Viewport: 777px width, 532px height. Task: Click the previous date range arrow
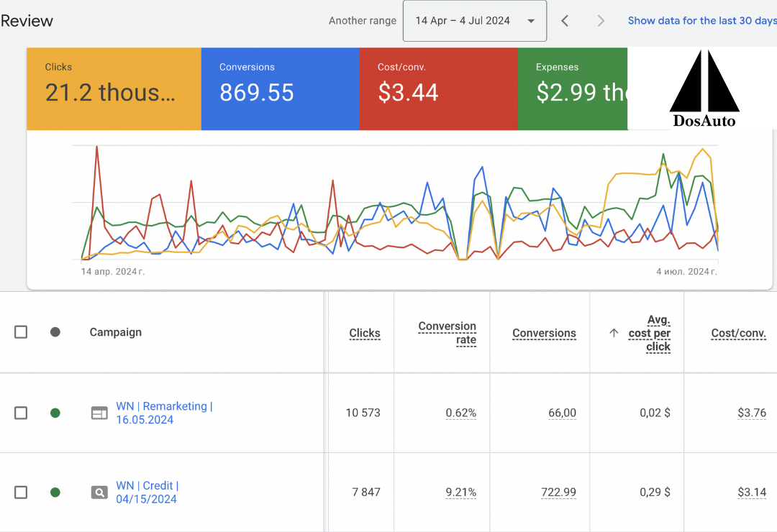coord(565,21)
